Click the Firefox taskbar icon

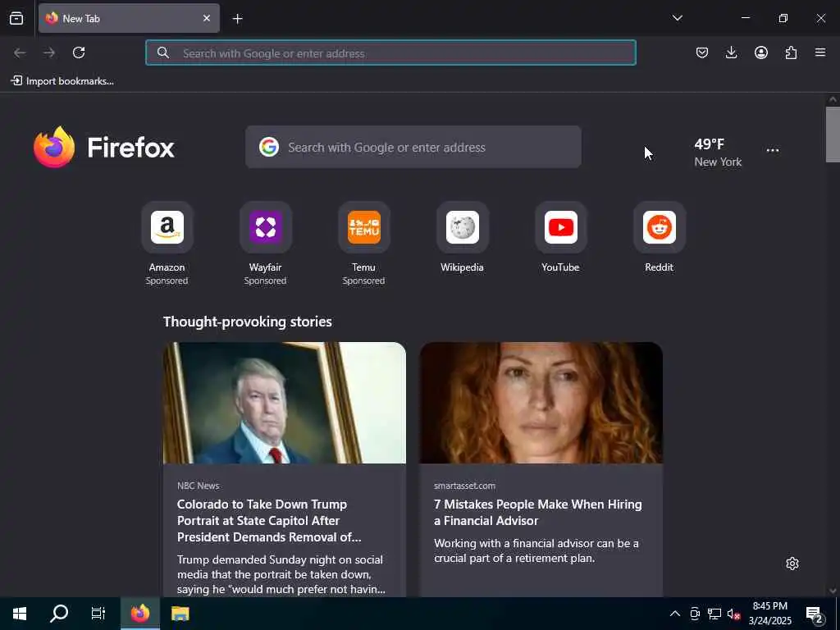point(139,614)
